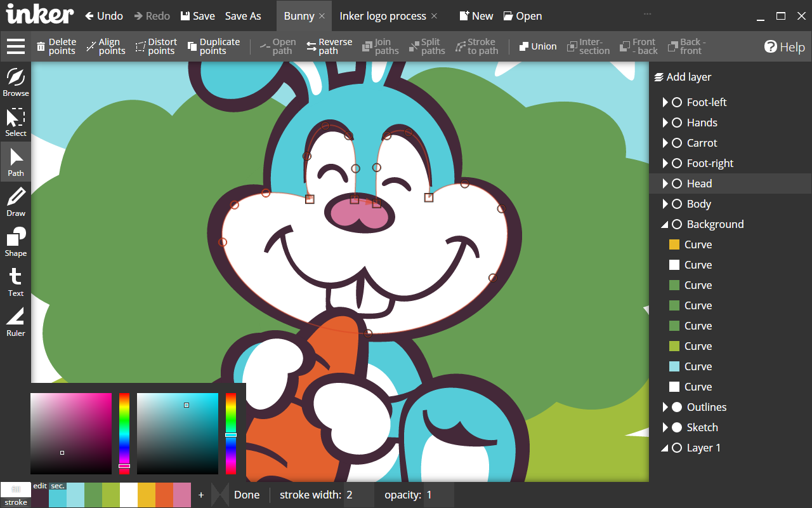
Task: Expand the Foot-left layer
Action: point(665,102)
